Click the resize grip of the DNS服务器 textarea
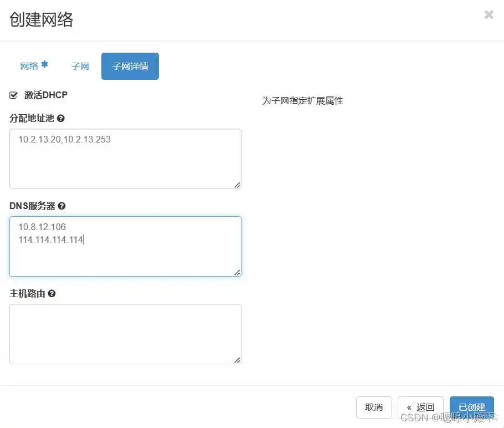Image resolution: width=504 pixels, height=428 pixels. tap(237, 272)
